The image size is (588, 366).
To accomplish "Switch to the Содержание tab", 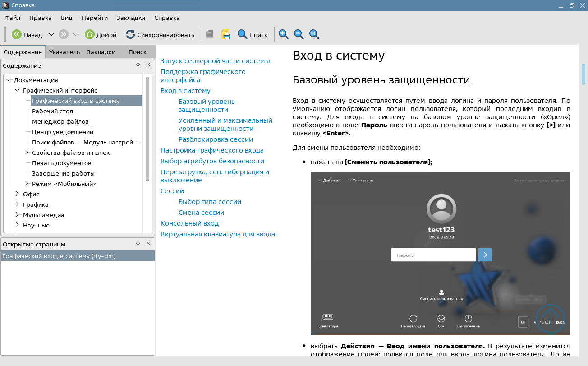I will tap(23, 52).
